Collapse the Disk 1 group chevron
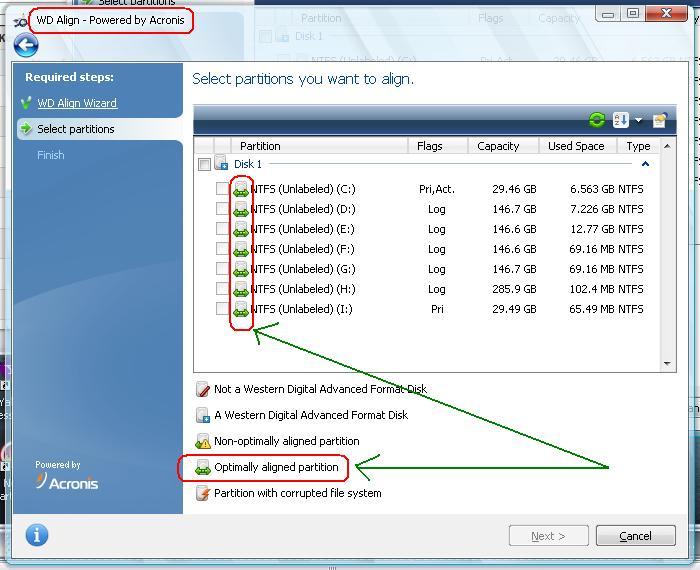Image resolution: width=700 pixels, height=570 pixels. coord(645,164)
